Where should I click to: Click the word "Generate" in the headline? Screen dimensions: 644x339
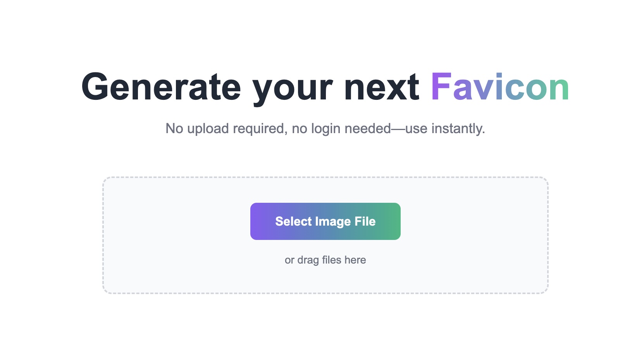[x=161, y=88]
